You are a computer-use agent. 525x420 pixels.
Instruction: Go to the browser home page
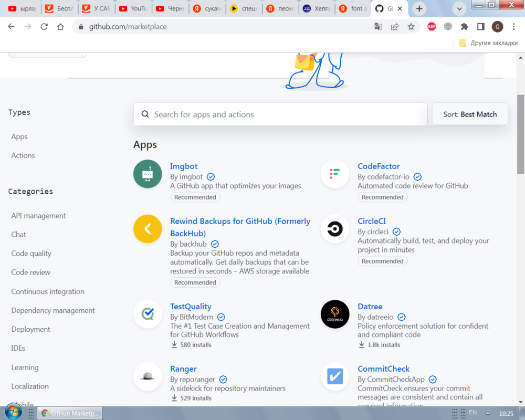click(x=60, y=26)
